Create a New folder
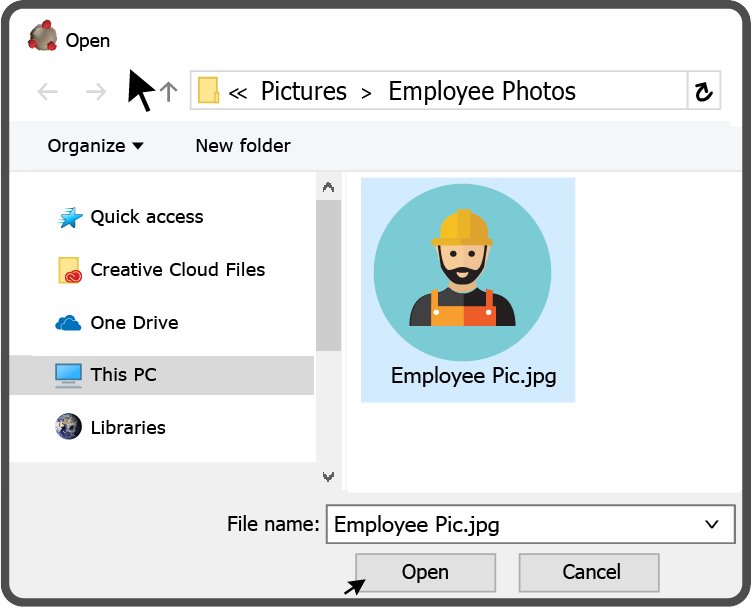The height and width of the screenshot is (607, 751). pyautogui.click(x=243, y=146)
